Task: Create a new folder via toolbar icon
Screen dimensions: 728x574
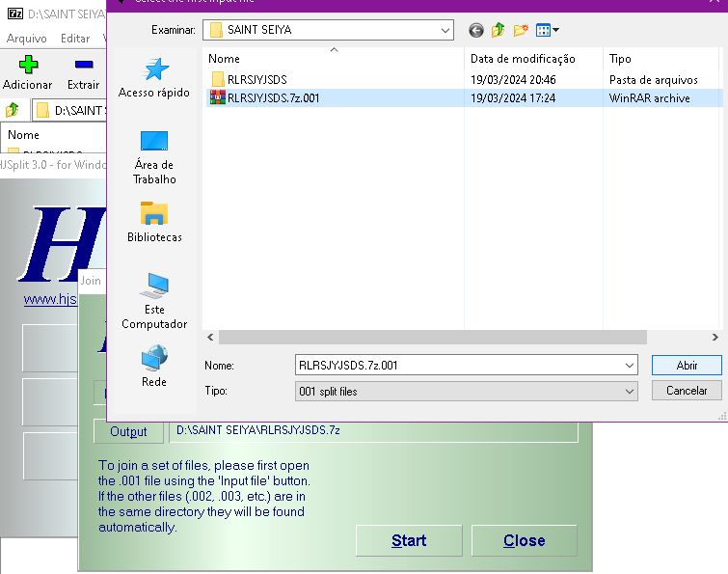Action: tap(521, 30)
